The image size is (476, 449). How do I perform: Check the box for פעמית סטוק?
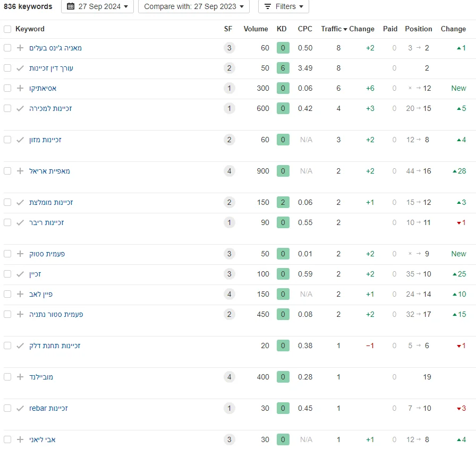[x=7, y=254]
